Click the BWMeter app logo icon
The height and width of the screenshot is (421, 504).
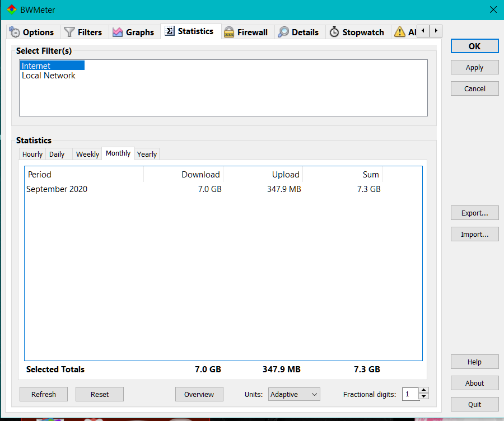12,10
